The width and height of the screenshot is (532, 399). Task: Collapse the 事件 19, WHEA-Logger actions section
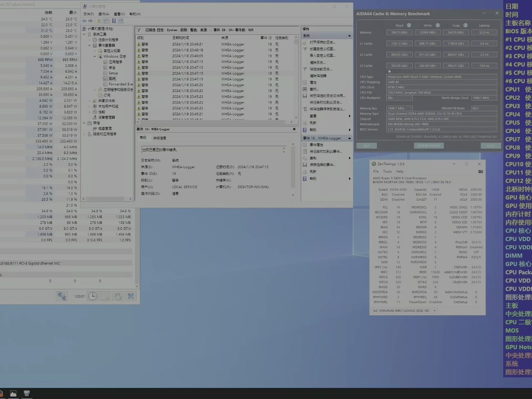pyautogui.click(x=349, y=138)
